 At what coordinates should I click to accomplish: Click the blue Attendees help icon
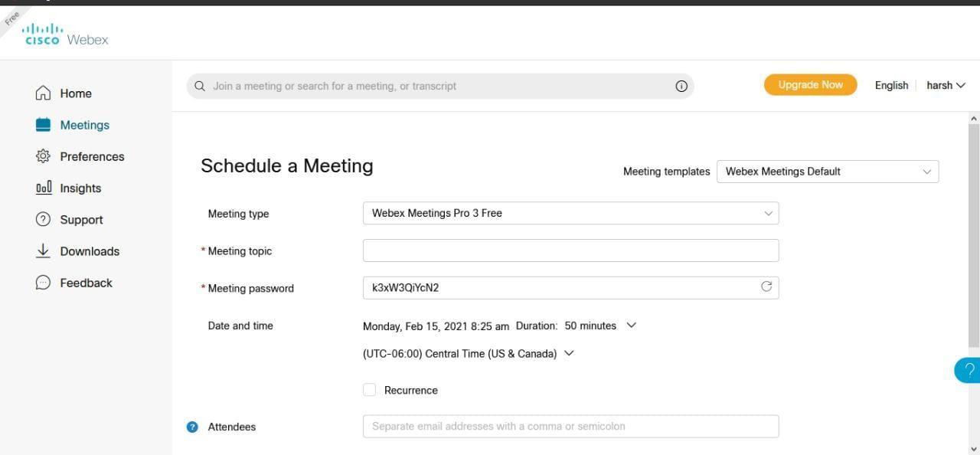192,427
